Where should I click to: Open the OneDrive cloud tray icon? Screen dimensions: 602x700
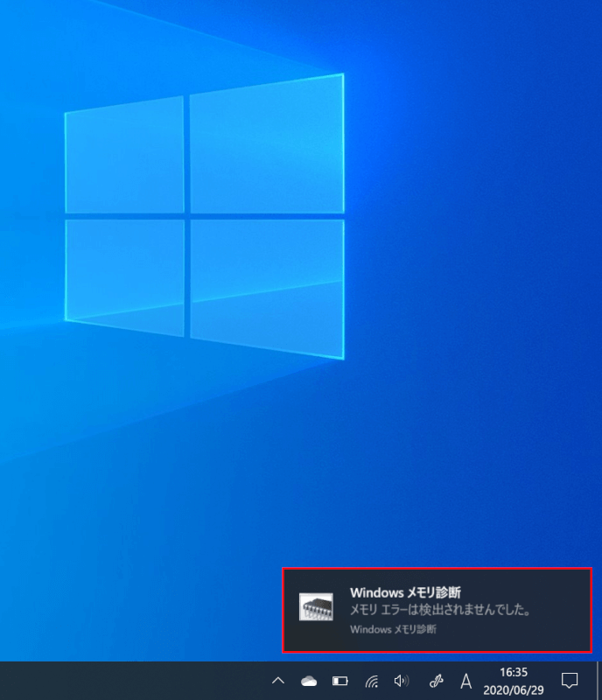pos(309,680)
